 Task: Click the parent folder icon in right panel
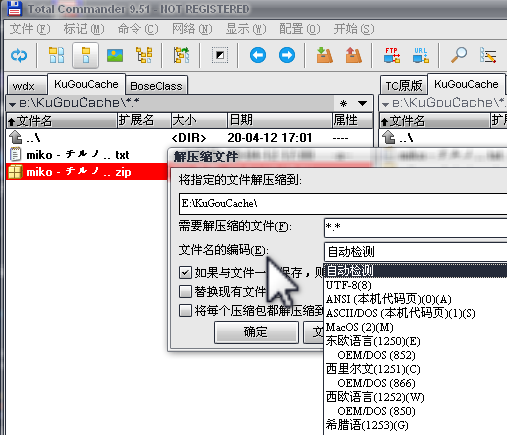389,137
